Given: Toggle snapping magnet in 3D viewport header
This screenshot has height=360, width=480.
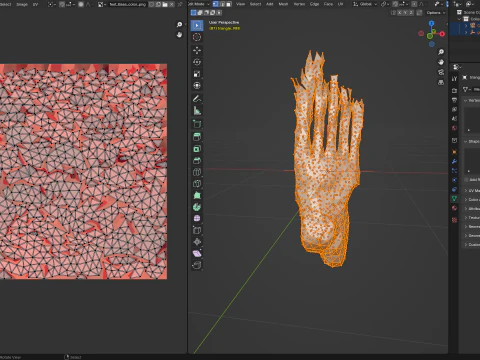Looking at the screenshot, I should click(395, 4).
